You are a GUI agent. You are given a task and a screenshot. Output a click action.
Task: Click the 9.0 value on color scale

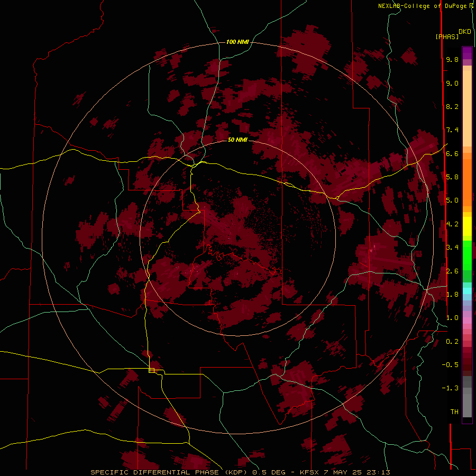[452, 83]
